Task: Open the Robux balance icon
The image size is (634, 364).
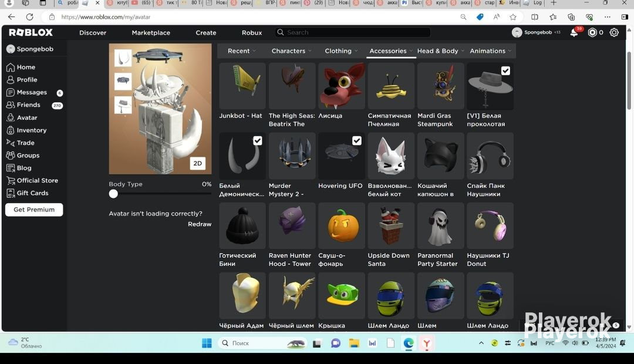Action: pyautogui.click(x=592, y=32)
